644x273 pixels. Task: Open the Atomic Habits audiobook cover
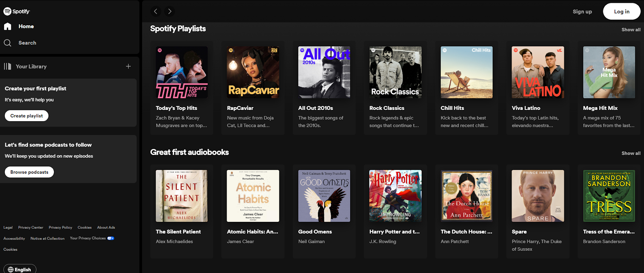point(253,196)
